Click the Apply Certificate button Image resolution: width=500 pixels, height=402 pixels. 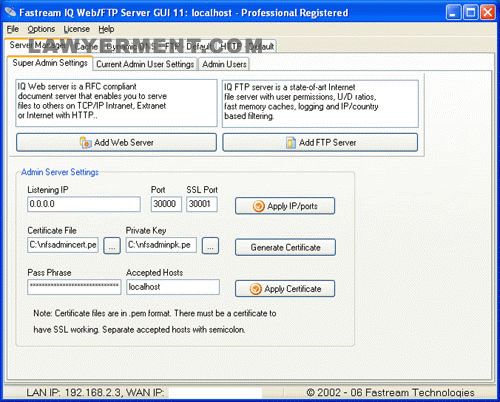285,289
